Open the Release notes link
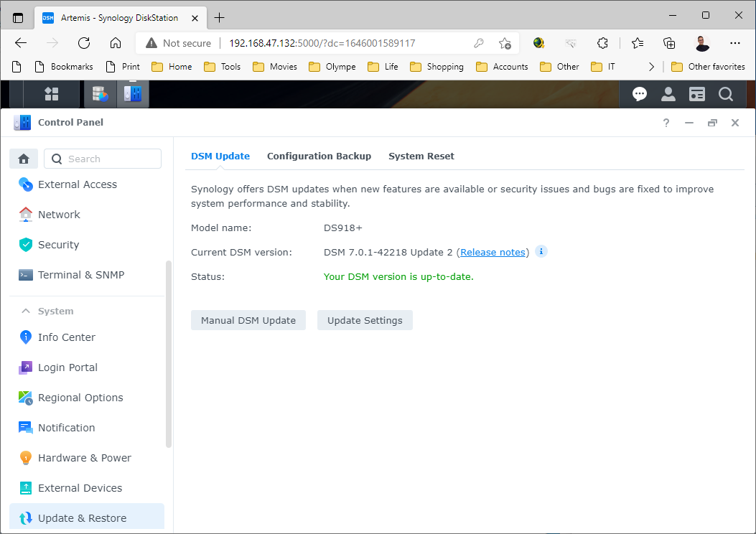 tap(493, 252)
